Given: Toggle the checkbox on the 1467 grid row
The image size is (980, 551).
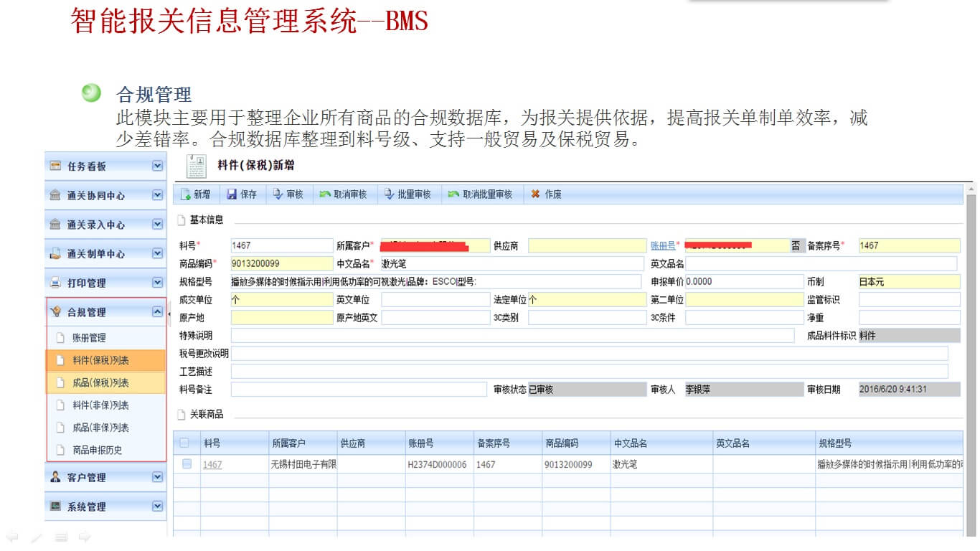Looking at the screenshot, I should pyautogui.click(x=184, y=463).
